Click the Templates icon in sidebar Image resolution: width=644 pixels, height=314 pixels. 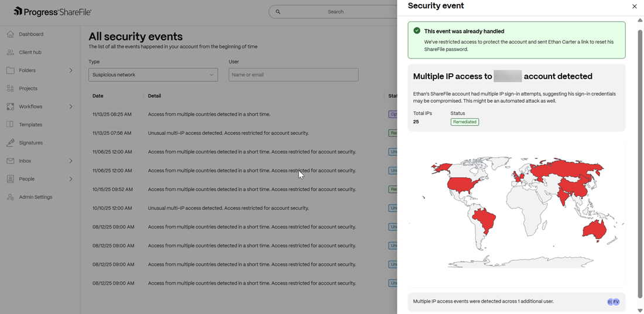pos(11,125)
